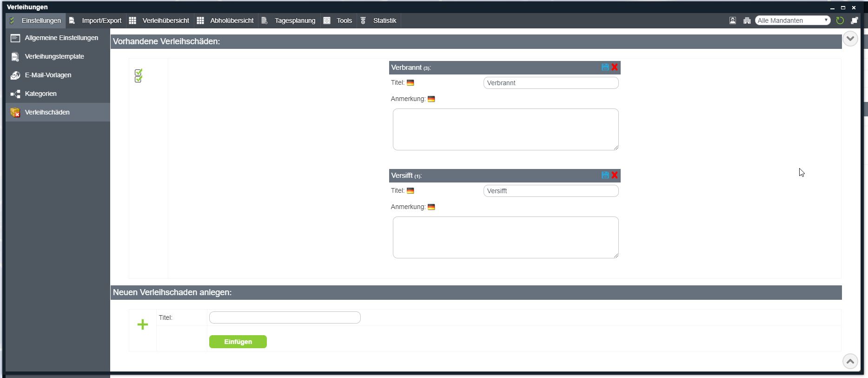
Task: Select Kategorien from the sidebar
Action: click(x=40, y=94)
